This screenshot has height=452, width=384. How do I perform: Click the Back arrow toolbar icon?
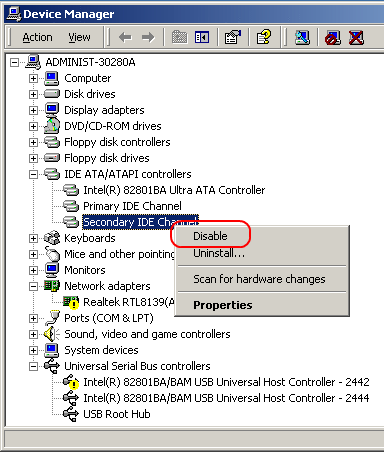point(125,37)
